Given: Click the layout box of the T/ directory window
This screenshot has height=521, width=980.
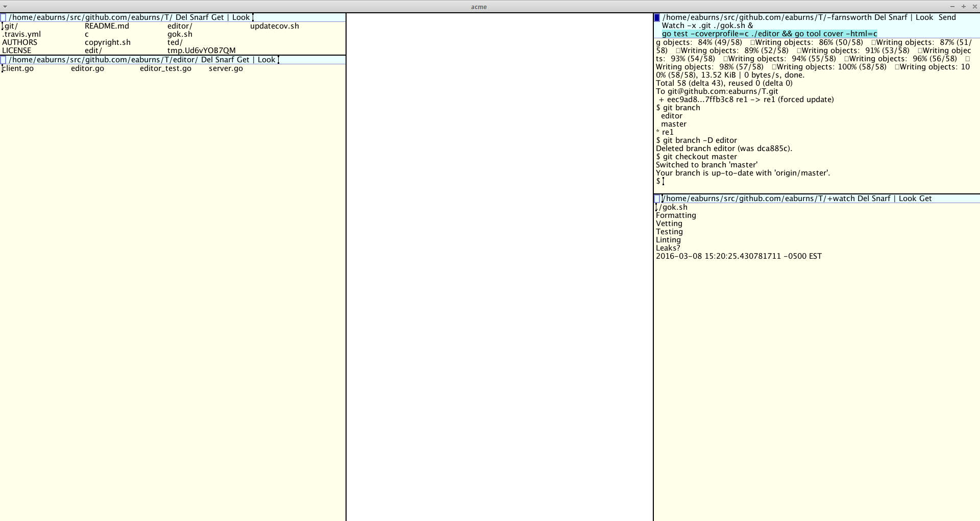Looking at the screenshot, I should click(x=3, y=17).
